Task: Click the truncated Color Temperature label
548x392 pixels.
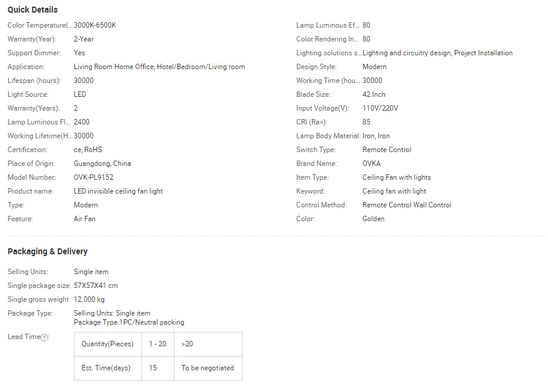Action: pos(40,25)
